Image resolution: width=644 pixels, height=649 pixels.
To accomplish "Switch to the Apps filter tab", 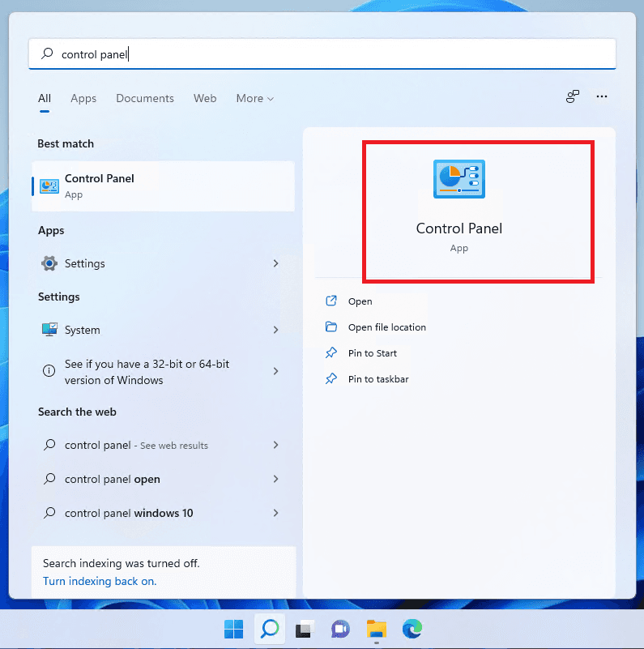I will pos(83,99).
